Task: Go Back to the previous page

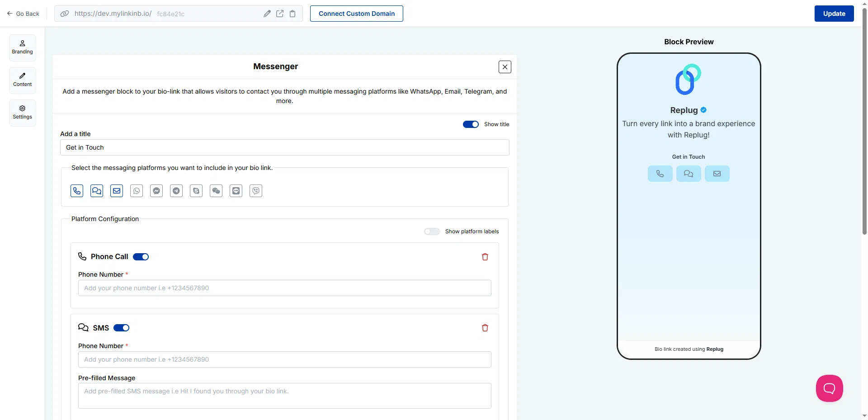Action: coord(23,14)
